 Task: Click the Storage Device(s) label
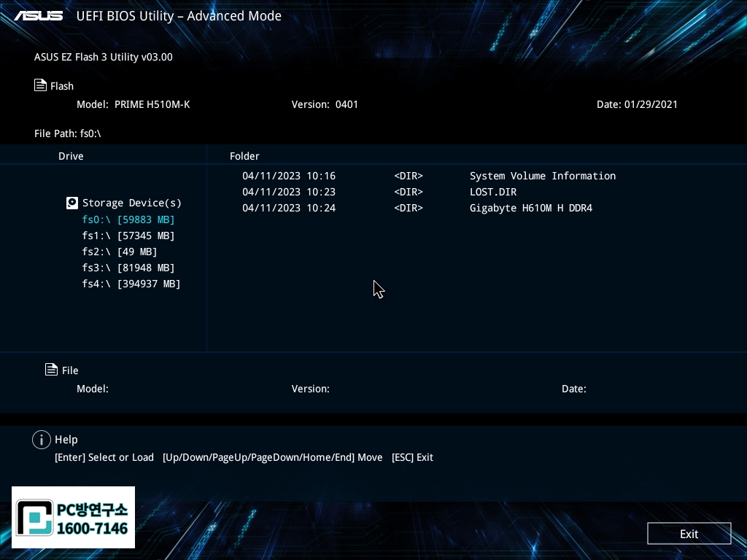[132, 203]
